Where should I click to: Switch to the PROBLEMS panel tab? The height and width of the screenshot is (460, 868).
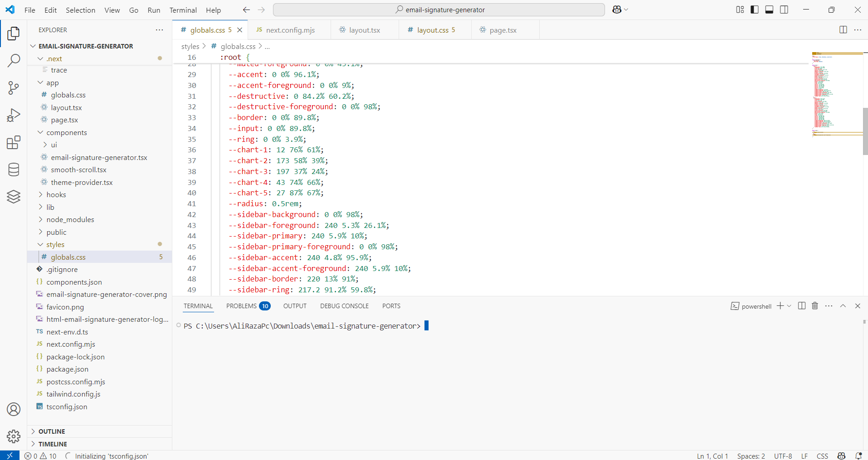(x=248, y=306)
